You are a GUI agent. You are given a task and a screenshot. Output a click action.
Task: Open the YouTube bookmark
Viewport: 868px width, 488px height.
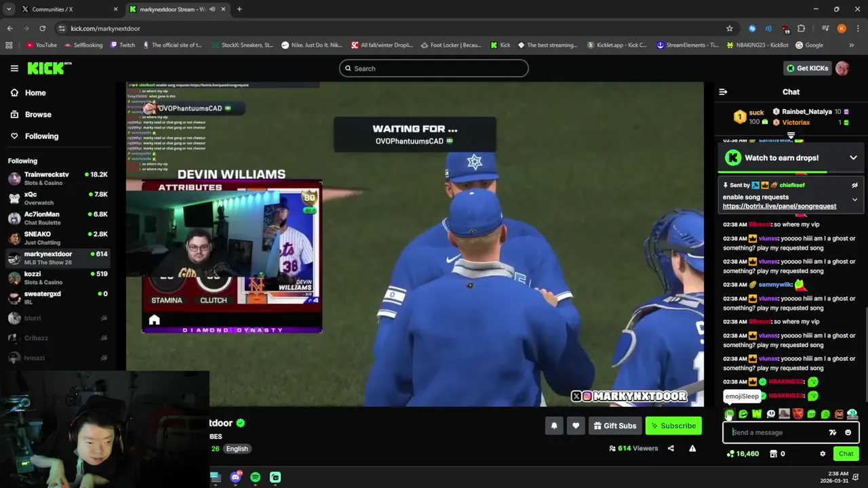point(41,45)
